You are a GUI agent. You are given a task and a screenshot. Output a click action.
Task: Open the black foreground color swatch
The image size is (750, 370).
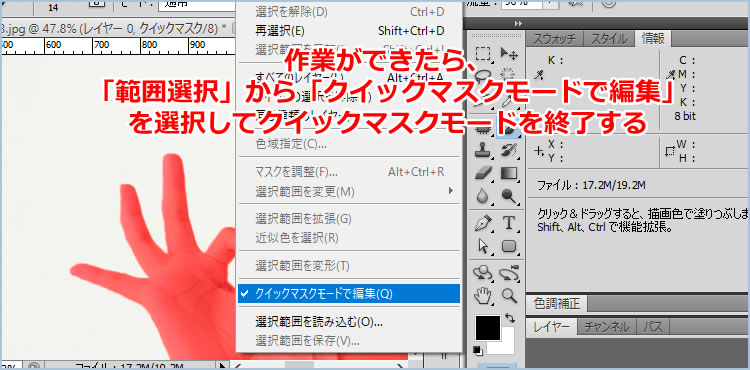point(487,327)
